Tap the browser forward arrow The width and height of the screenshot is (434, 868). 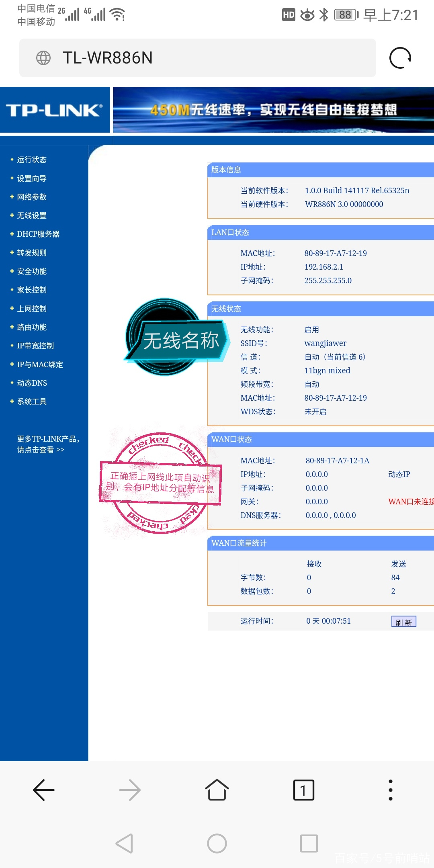[130, 790]
